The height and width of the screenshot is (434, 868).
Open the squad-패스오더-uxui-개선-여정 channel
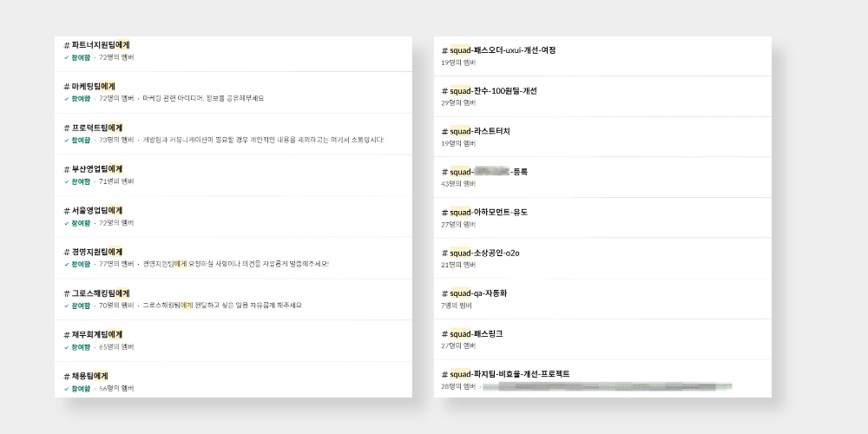pos(502,50)
